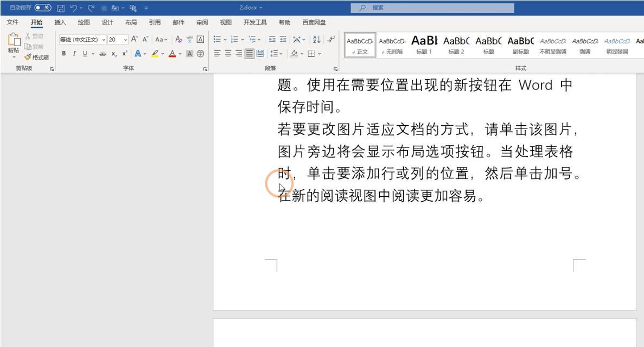Click the search box in title bar
This screenshot has width=644, height=347.
point(432,8)
